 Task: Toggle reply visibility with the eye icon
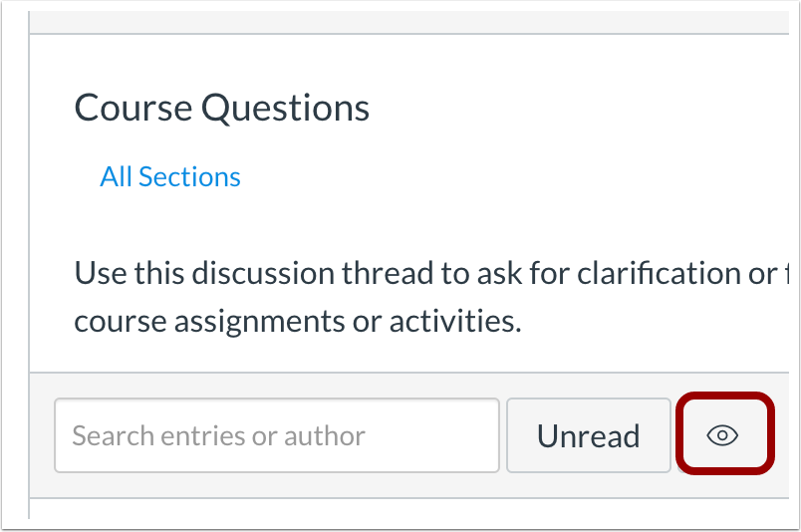click(x=723, y=435)
